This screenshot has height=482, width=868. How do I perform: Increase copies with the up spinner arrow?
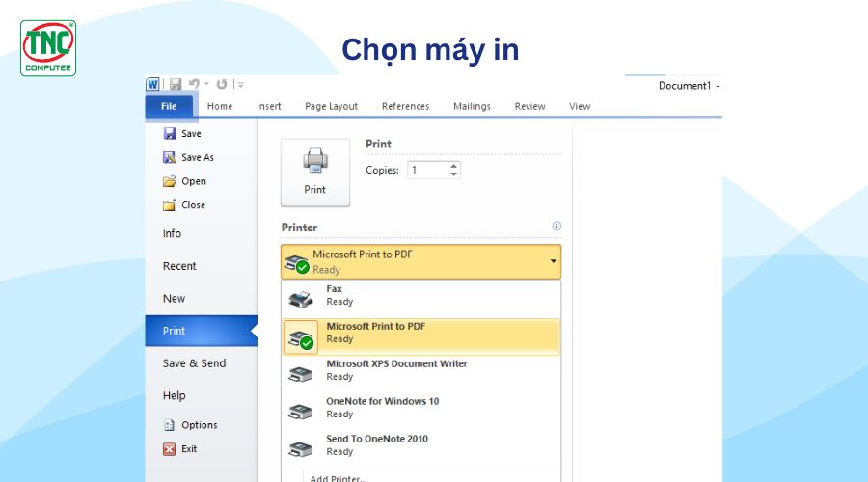[454, 166]
